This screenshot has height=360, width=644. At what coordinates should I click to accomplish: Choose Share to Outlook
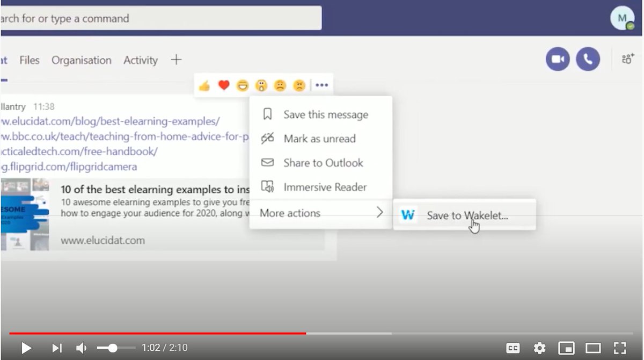[321, 162]
